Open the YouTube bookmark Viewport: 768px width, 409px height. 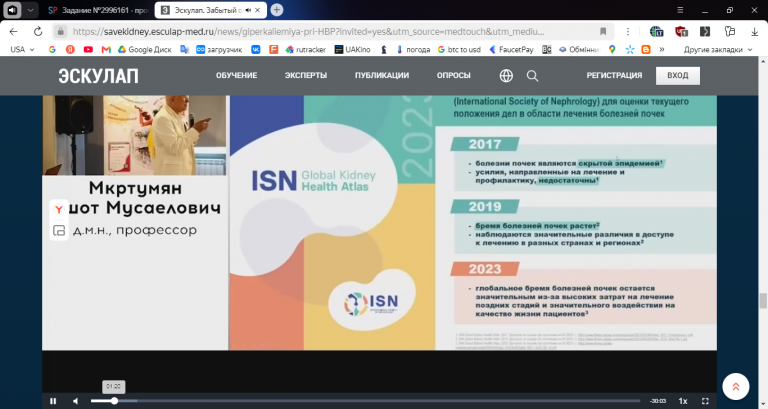[88, 49]
